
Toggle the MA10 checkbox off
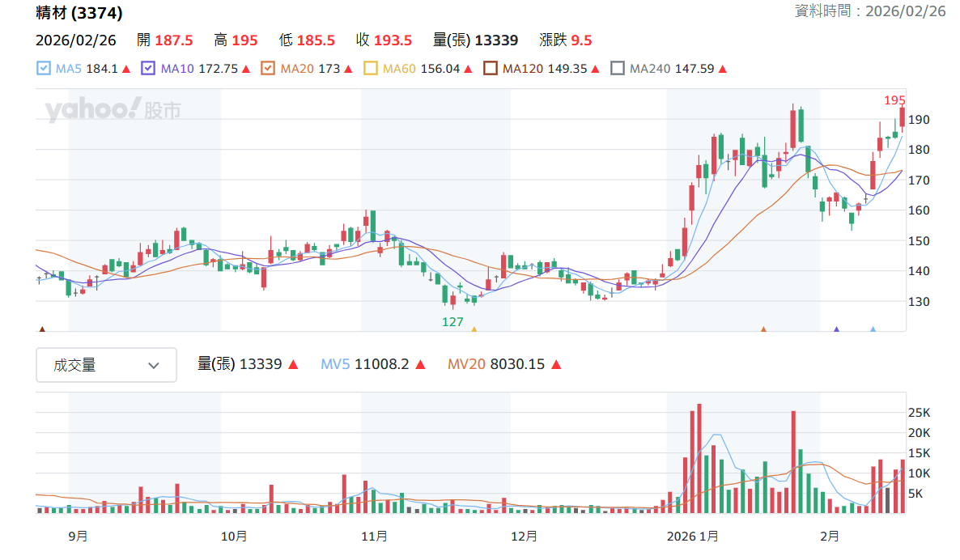[x=148, y=69]
